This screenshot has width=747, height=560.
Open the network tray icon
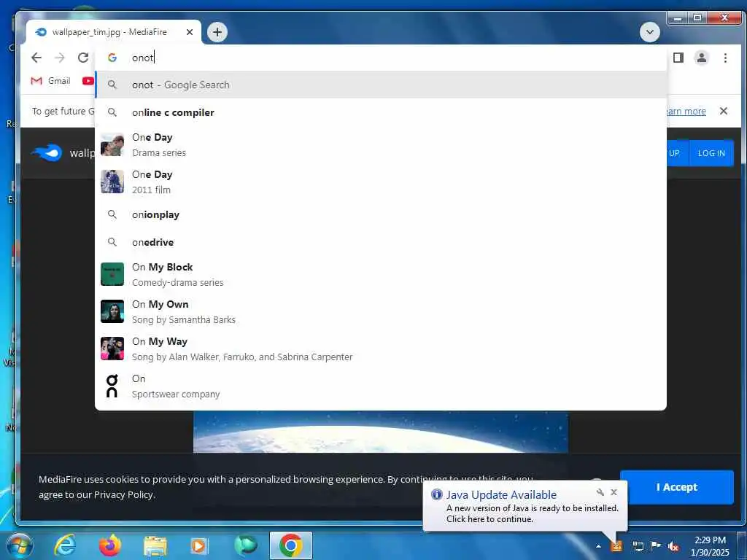point(638,546)
